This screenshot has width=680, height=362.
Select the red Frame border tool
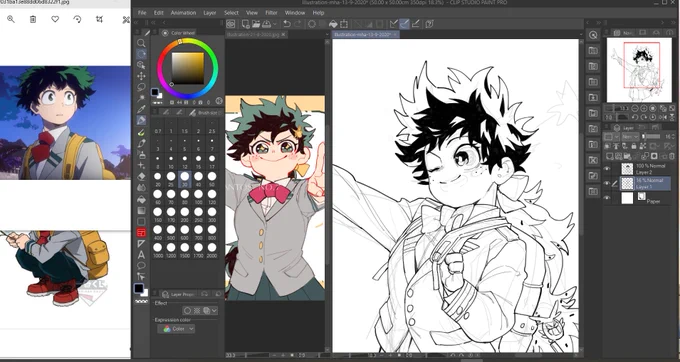[x=141, y=233]
